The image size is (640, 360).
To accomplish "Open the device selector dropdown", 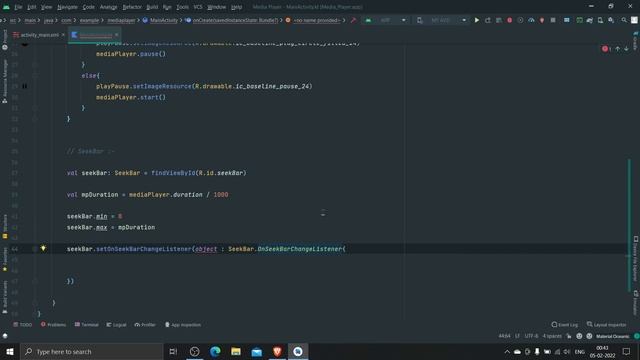I will pos(442,20).
